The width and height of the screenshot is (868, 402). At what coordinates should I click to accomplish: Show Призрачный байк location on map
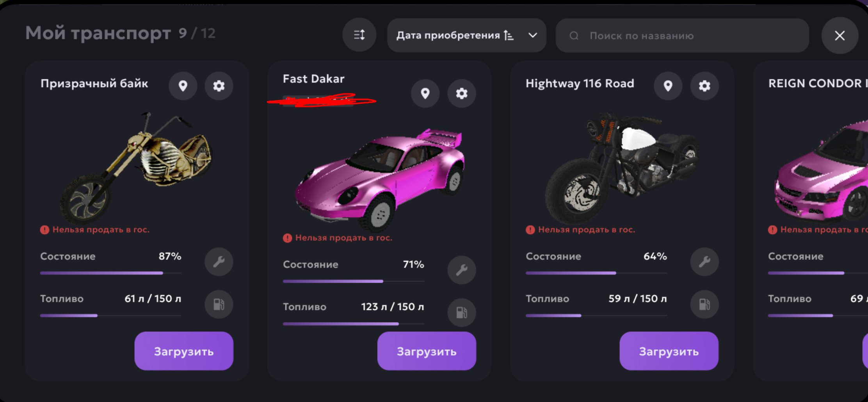click(x=183, y=86)
